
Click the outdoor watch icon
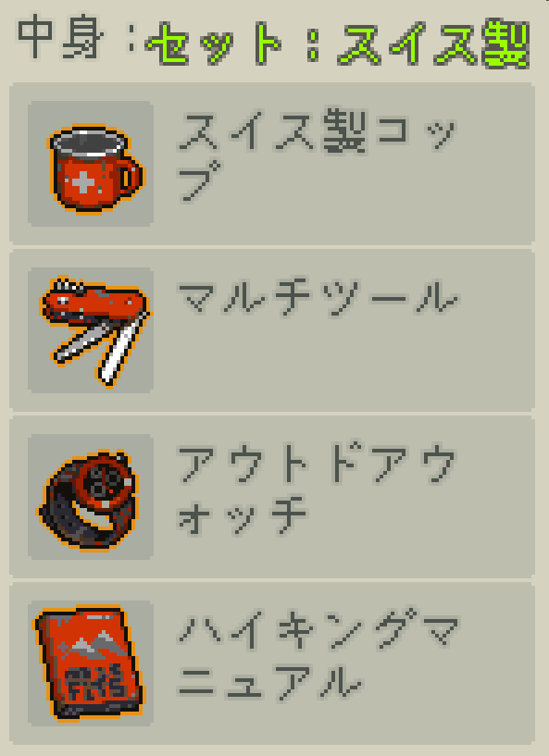(88, 500)
